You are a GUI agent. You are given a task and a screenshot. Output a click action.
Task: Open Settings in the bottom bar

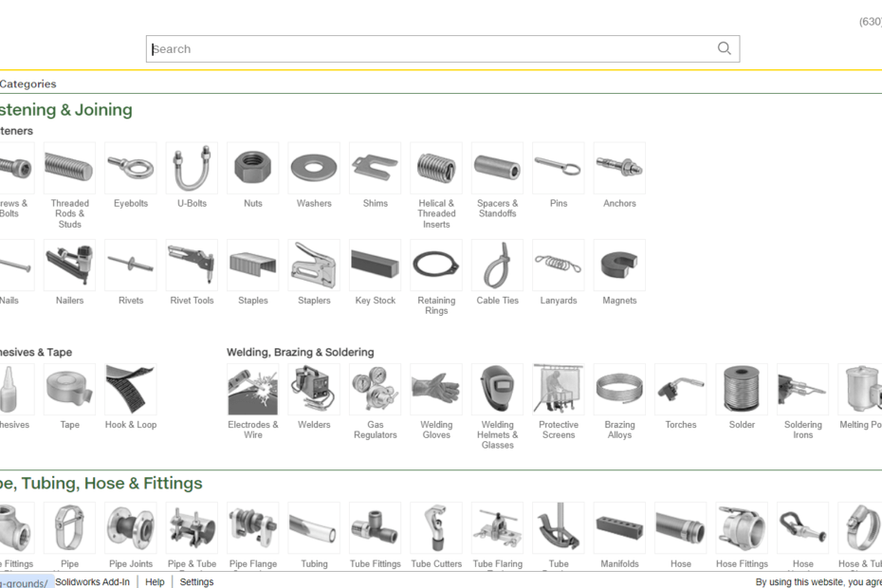pos(196,581)
